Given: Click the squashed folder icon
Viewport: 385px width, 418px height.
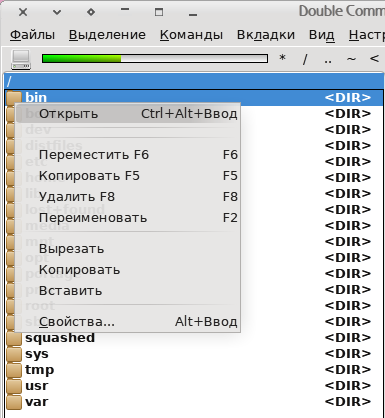Looking at the screenshot, I should click(14, 338).
